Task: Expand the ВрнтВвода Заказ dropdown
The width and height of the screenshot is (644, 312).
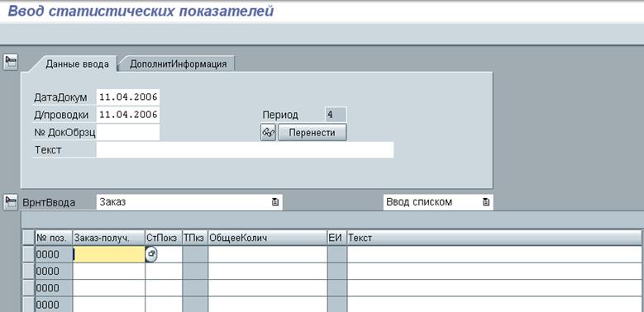Action: click(x=275, y=202)
